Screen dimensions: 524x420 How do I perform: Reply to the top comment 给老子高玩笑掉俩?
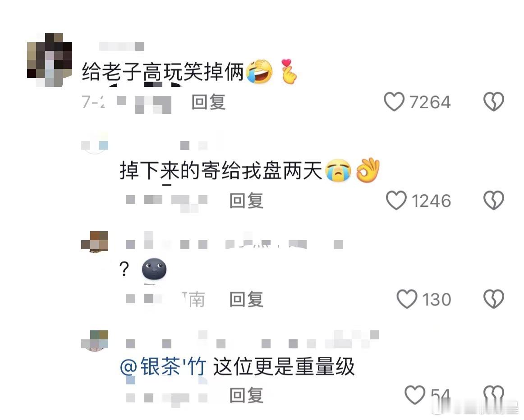point(208,102)
